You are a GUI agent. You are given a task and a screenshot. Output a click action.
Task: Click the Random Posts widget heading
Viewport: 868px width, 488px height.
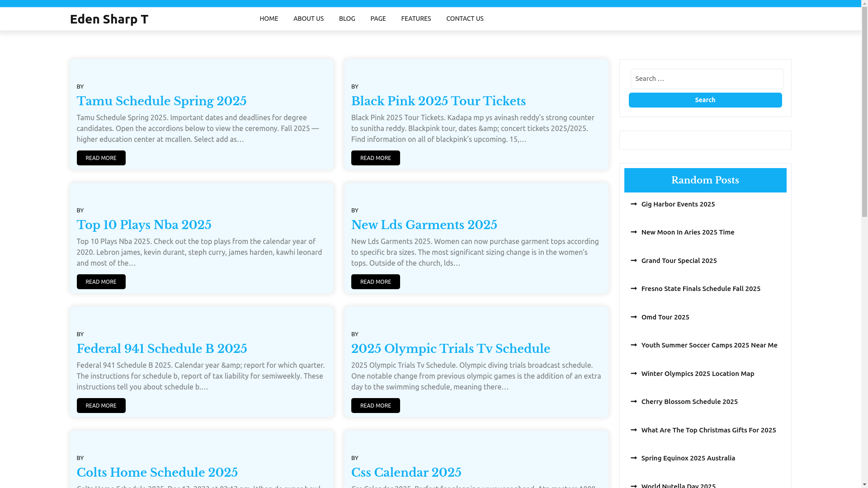(x=705, y=180)
